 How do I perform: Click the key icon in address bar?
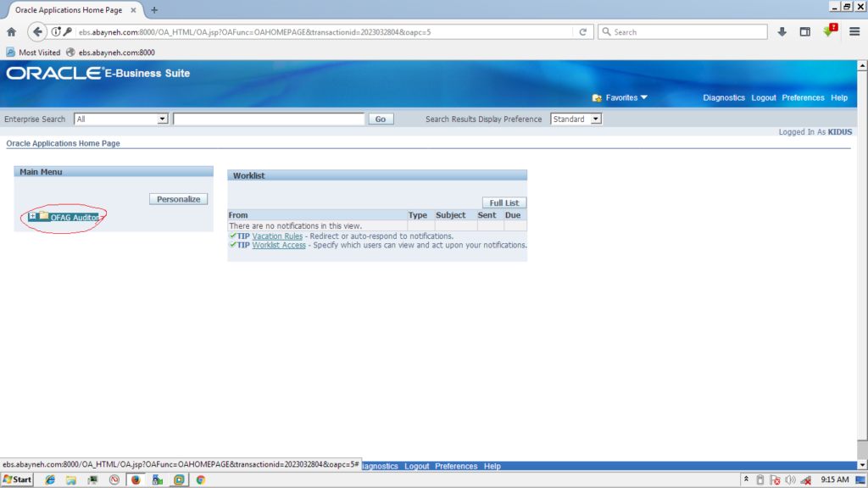click(68, 32)
